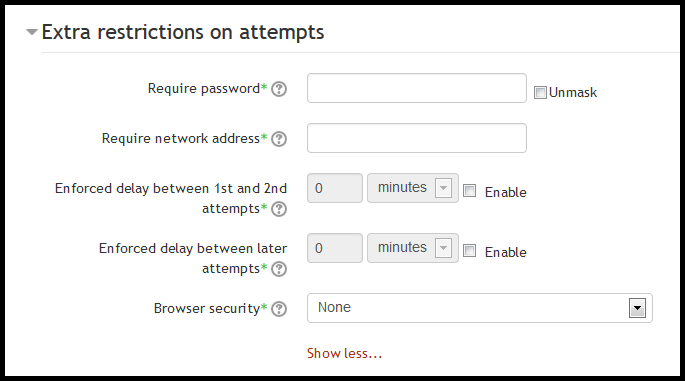
Task: Open the Browser security None dropdown
Action: pos(480,308)
